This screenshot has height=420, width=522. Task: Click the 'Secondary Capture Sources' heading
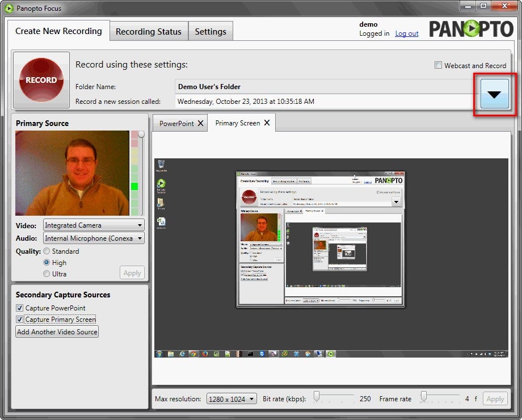point(63,295)
